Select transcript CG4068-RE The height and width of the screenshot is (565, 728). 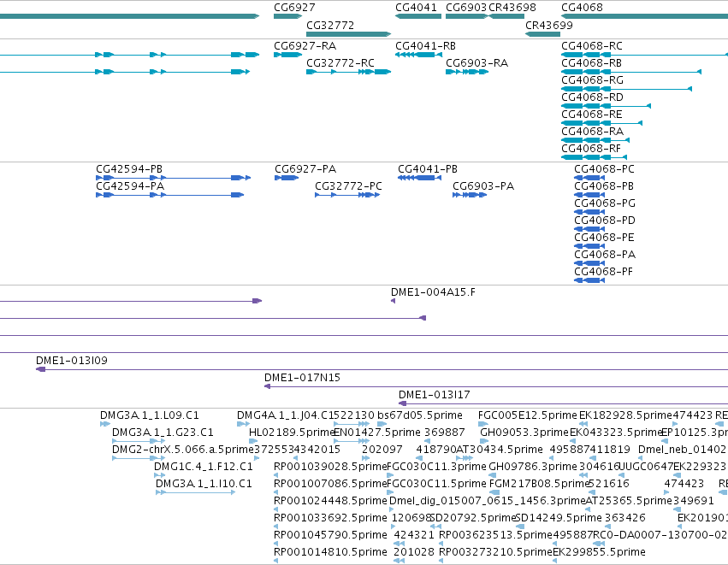tap(591, 115)
